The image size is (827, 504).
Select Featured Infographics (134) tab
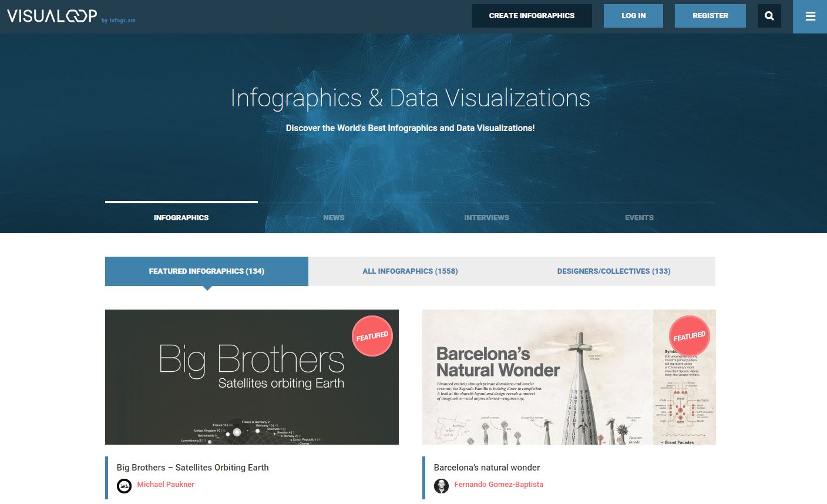tap(206, 271)
